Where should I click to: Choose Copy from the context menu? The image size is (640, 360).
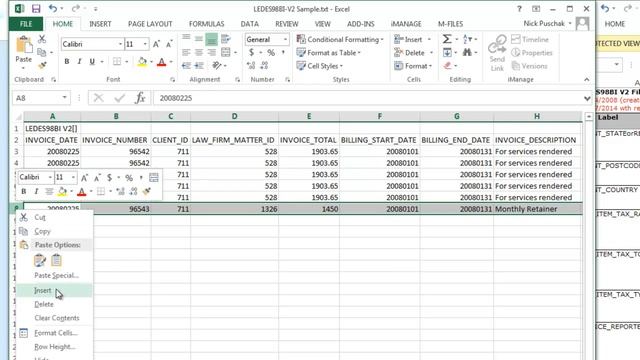54,231
